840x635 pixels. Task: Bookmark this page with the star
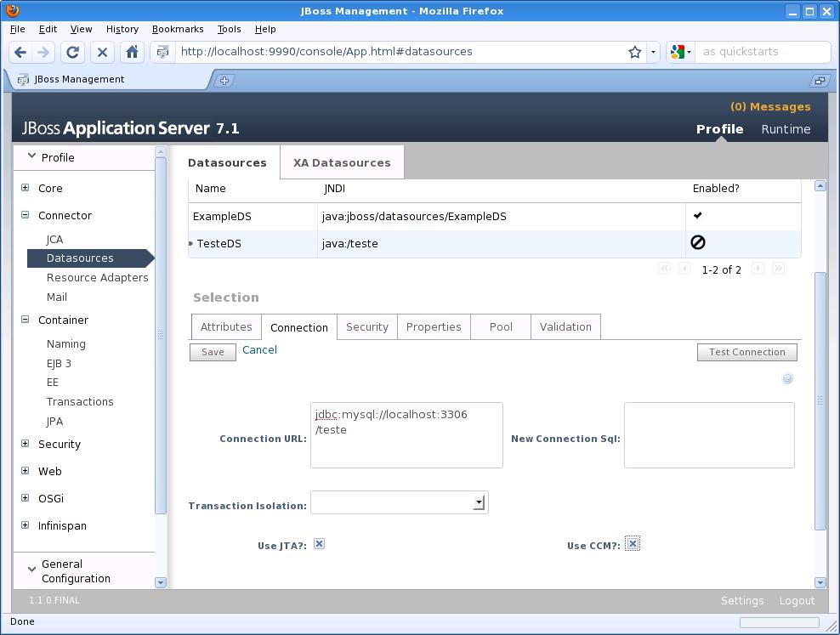635,52
